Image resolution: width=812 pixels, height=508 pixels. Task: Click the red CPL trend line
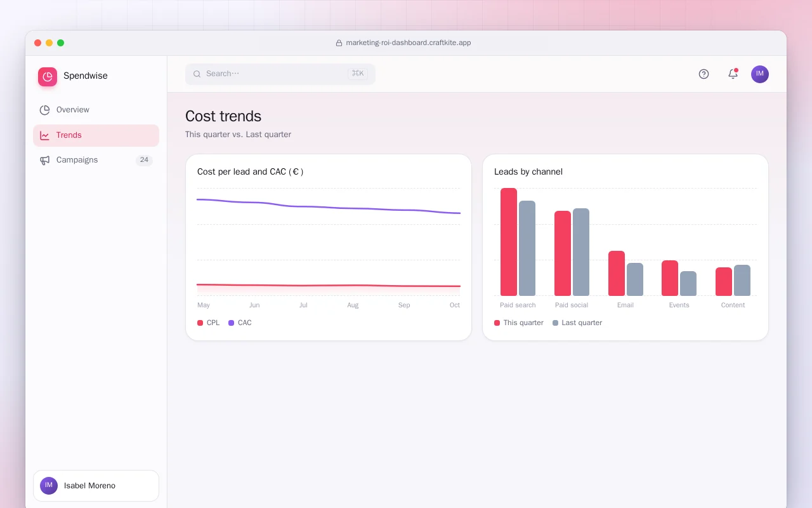tap(329, 286)
